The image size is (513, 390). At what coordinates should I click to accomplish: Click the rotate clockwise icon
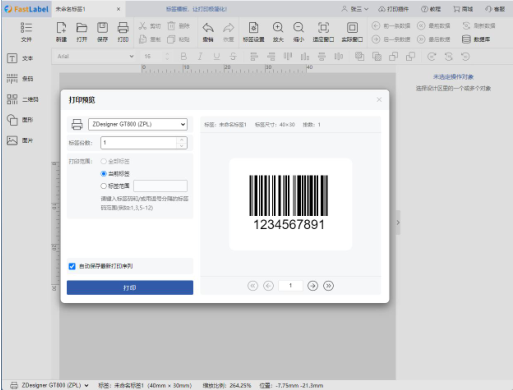point(432,56)
